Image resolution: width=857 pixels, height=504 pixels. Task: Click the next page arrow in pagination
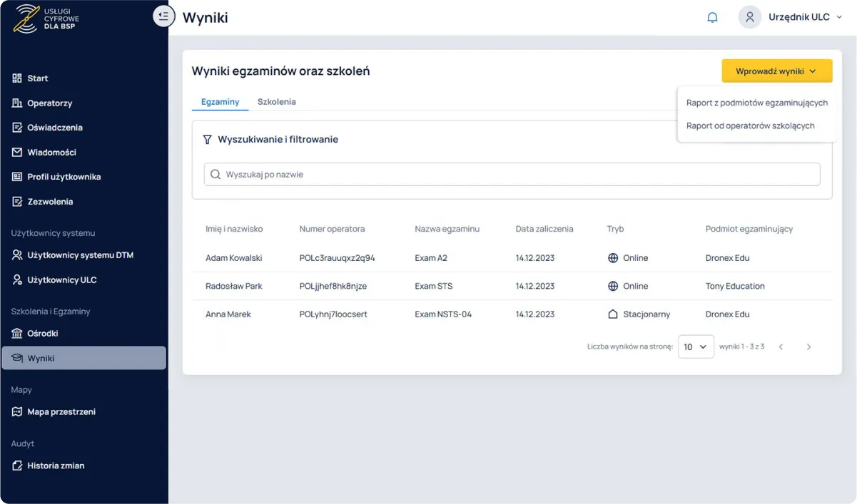(808, 346)
